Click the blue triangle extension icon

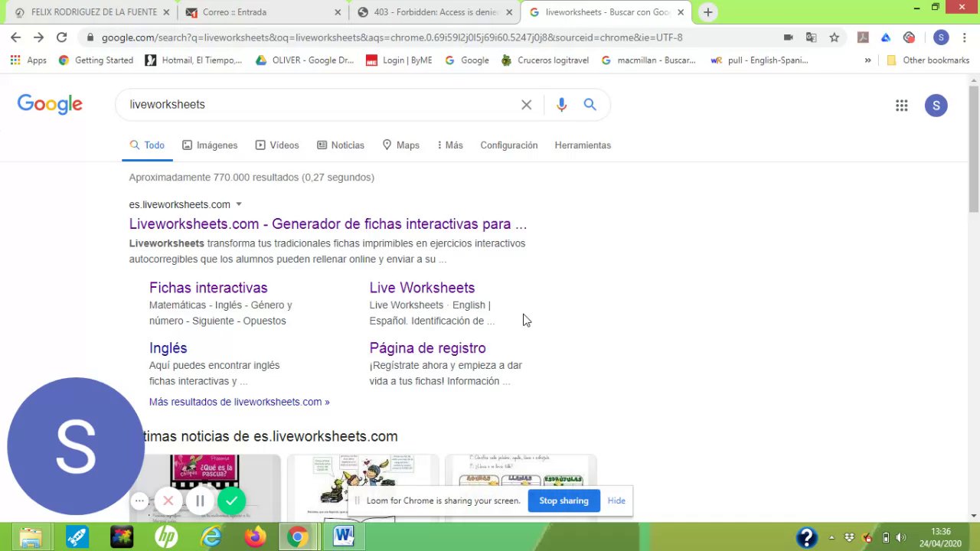click(886, 37)
